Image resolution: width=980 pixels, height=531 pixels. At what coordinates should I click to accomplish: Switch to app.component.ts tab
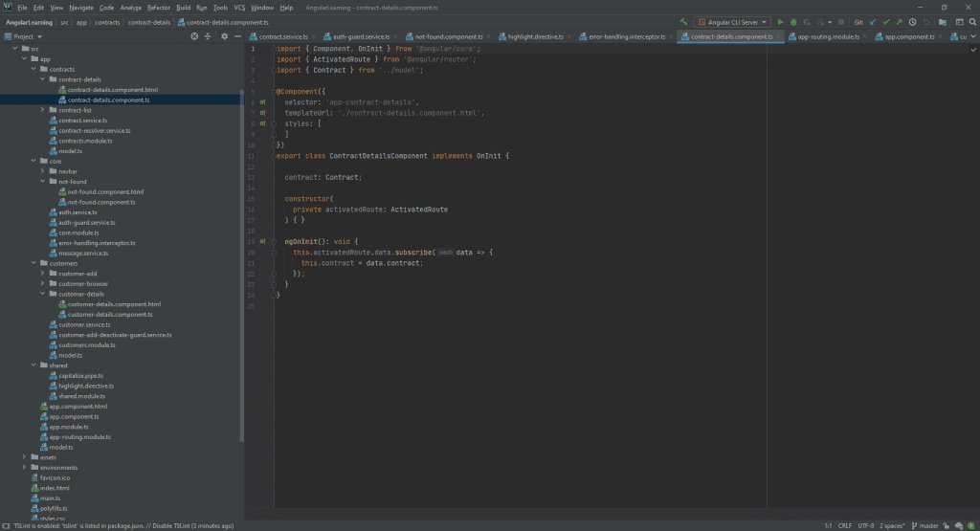pos(909,37)
